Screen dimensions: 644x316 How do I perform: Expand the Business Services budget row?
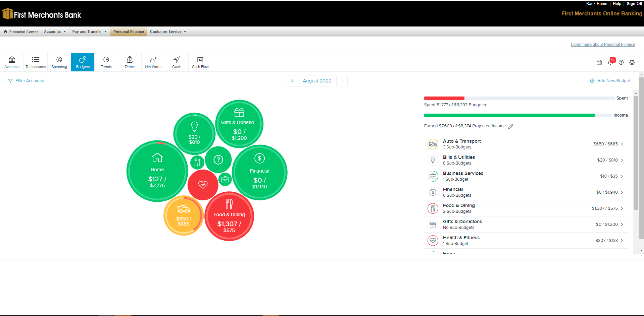point(526,176)
